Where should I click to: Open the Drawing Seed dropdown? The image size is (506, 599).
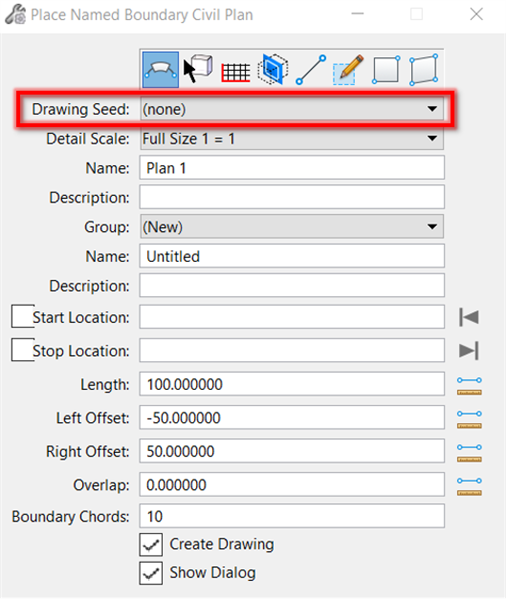point(292,109)
